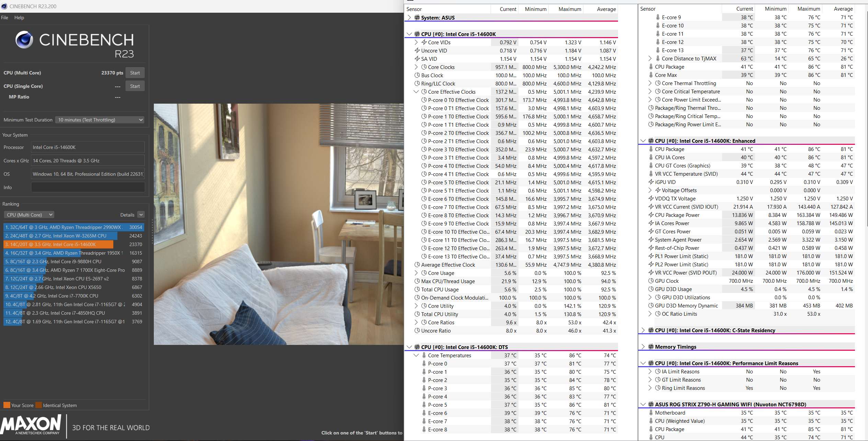868x441 pixels.
Task: Expand the IA Limit Reasons row
Action: [x=650, y=371]
